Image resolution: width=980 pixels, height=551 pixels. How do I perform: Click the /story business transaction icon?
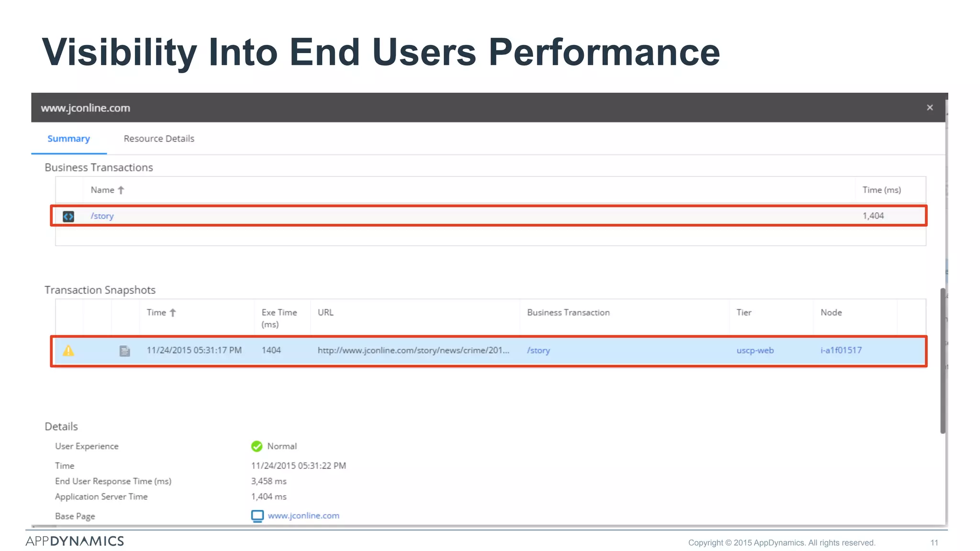[x=68, y=217]
